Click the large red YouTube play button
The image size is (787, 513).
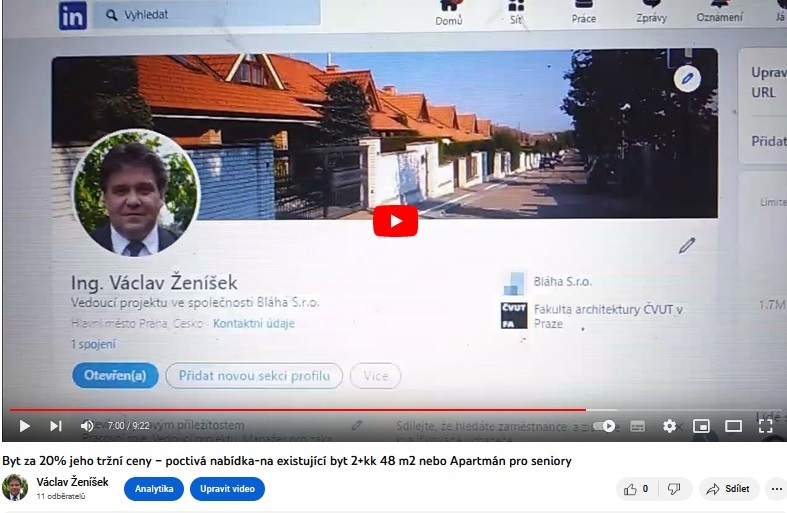click(396, 221)
